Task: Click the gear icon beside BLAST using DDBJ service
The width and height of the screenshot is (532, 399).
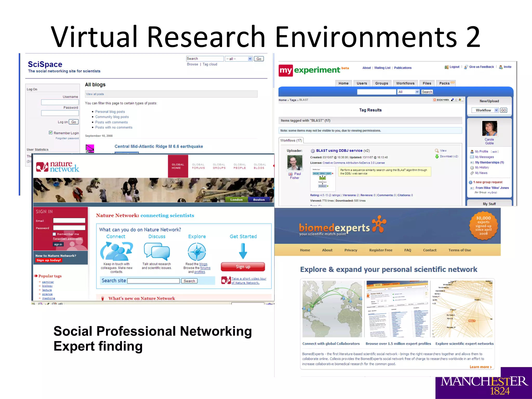Action: pos(312,151)
